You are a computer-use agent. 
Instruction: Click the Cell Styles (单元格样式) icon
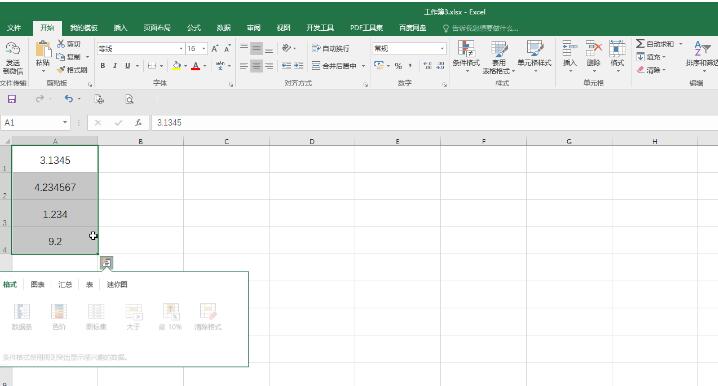[534, 49]
